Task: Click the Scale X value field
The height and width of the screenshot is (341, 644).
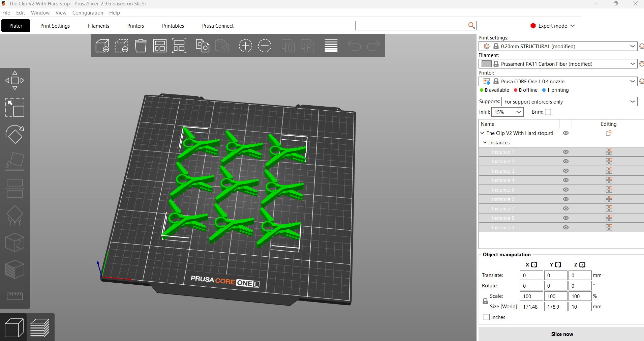Action: click(531, 296)
